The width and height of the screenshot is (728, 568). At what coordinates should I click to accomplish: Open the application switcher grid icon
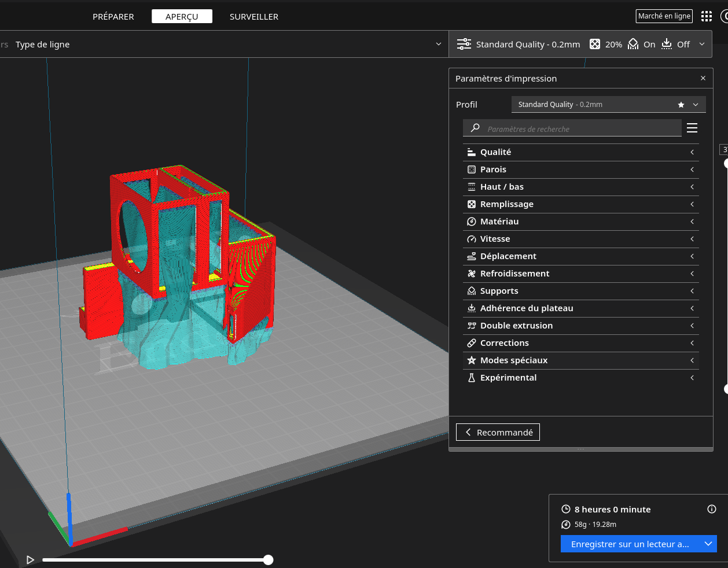click(x=707, y=16)
